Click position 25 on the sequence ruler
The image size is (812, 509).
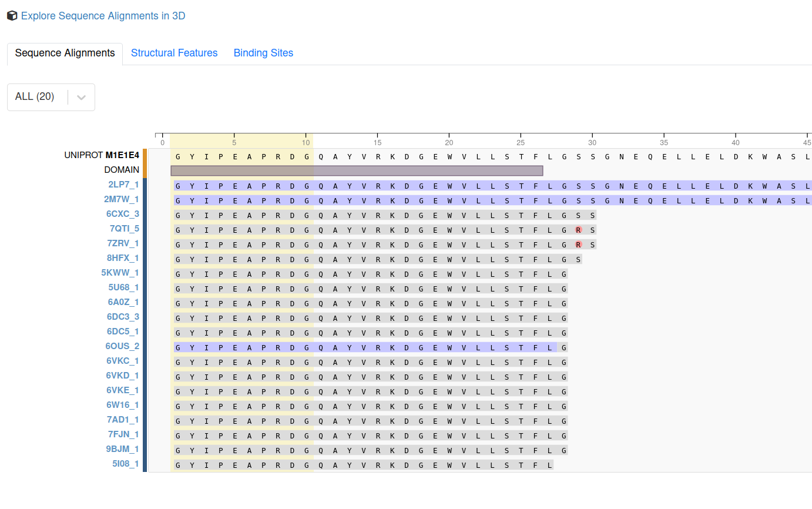[521, 142]
